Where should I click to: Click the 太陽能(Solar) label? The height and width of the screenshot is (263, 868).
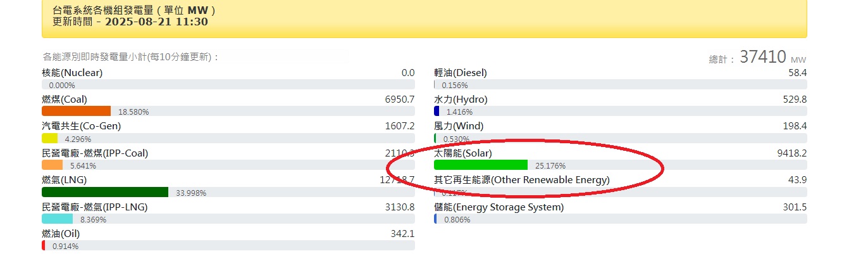[463, 153]
